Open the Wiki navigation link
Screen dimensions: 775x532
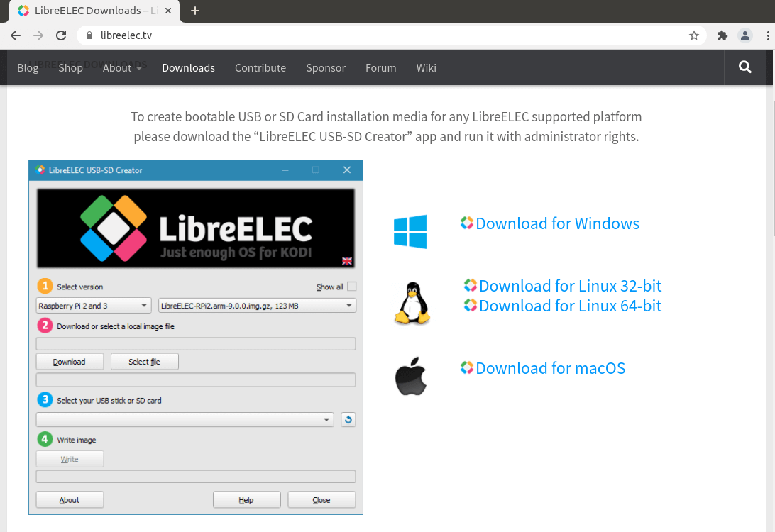(426, 68)
